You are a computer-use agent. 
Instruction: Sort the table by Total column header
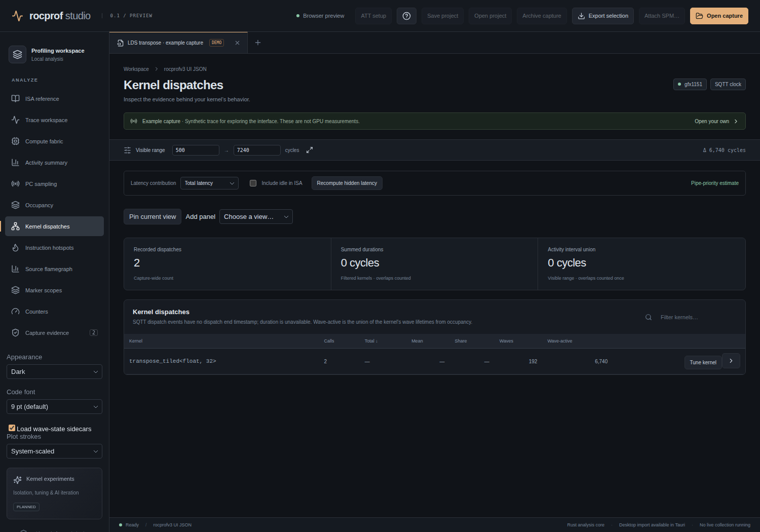[371, 341]
